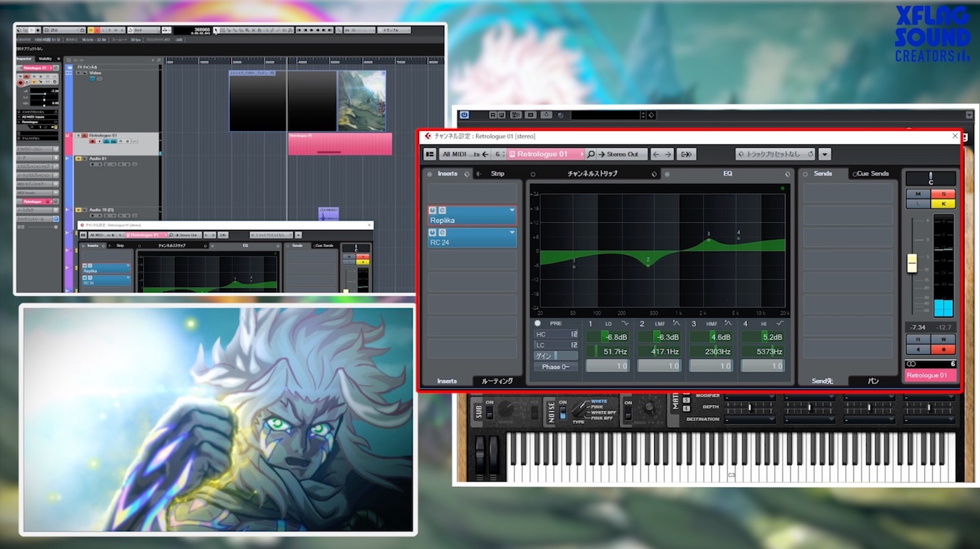The image size is (980, 549).
Task: Switch to Inserts tab at top
Action: point(448,174)
